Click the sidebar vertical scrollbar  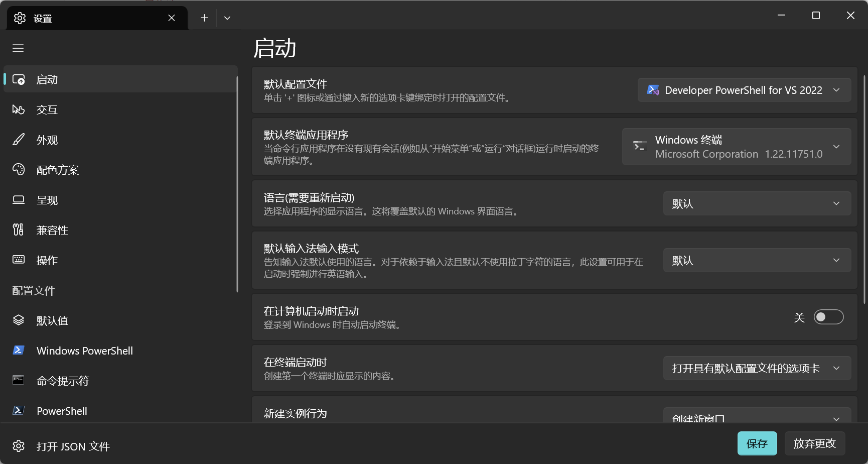237,184
